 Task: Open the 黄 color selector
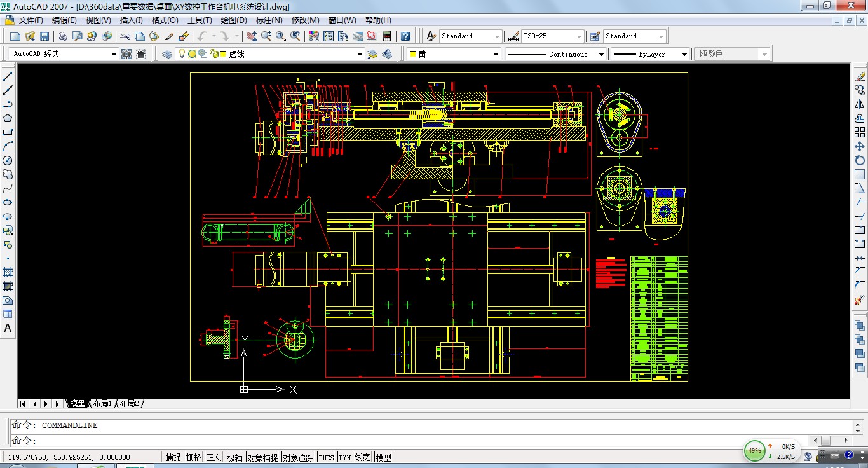[x=496, y=55]
